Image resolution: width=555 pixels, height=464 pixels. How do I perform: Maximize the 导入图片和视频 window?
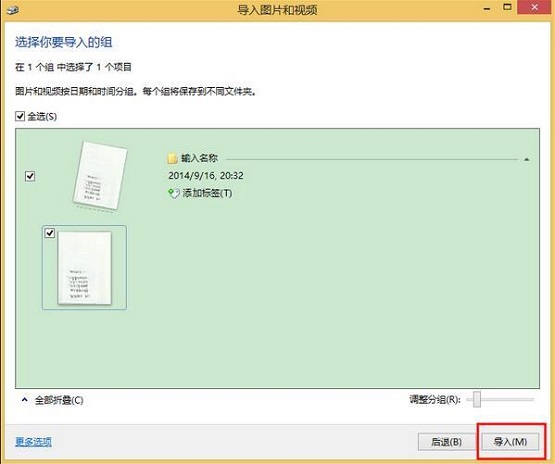click(507, 7)
